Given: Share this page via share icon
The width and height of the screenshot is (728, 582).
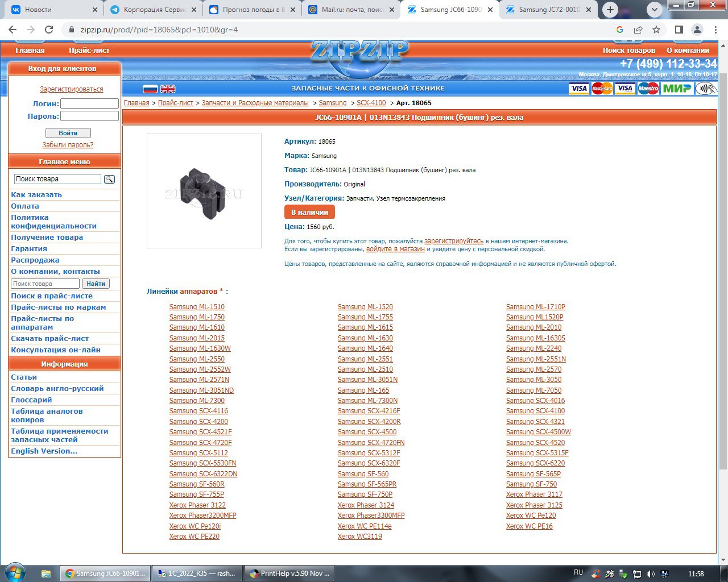Looking at the screenshot, I should click(x=638, y=30).
